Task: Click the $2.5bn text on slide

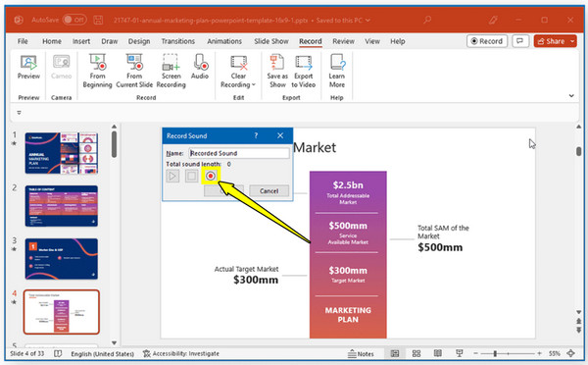Action: click(x=348, y=185)
